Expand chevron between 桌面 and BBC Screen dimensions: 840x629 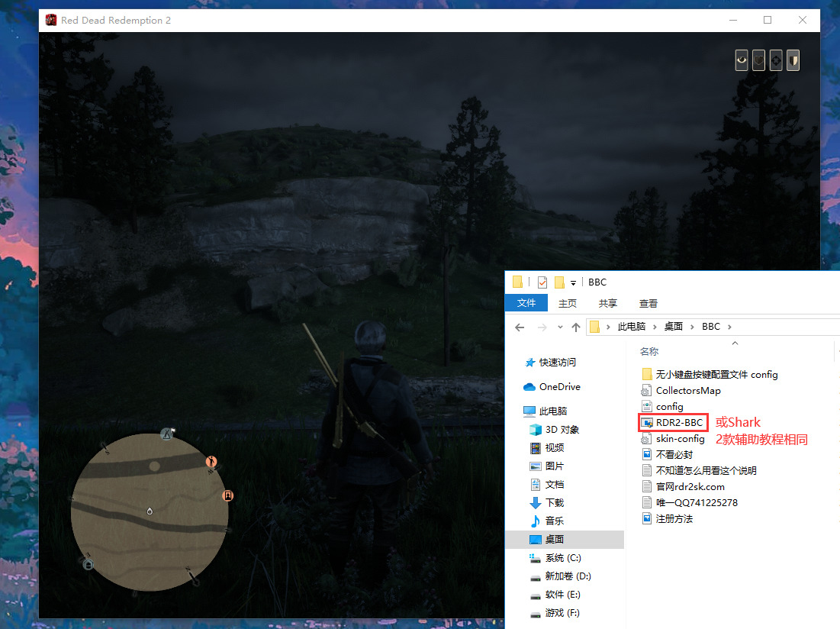click(x=692, y=327)
